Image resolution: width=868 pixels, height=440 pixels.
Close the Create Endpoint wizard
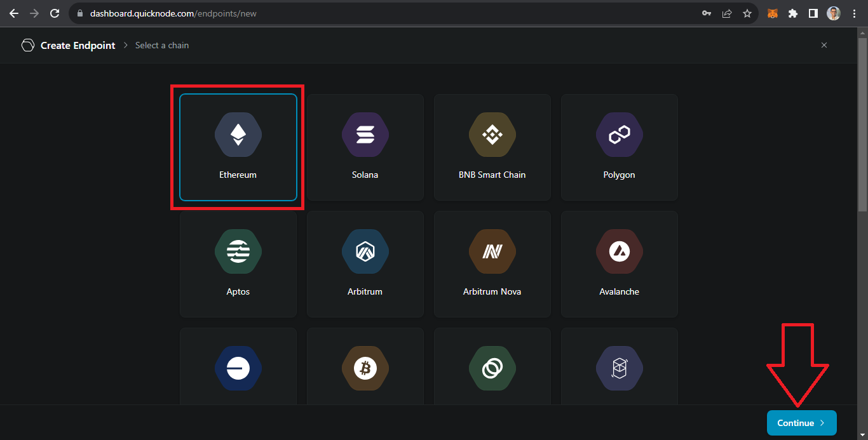824,45
